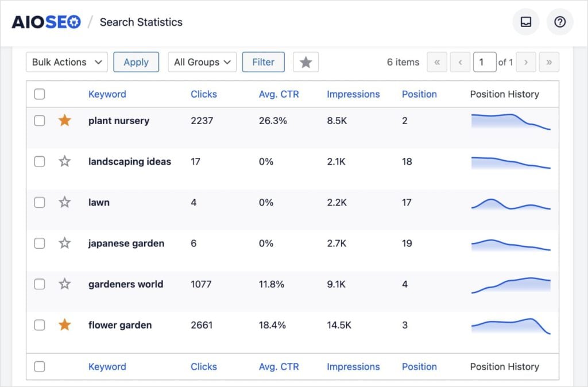Viewport: 588px width, 387px height.
Task: Open the Bulk Actions dropdown
Action: [x=66, y=62]
